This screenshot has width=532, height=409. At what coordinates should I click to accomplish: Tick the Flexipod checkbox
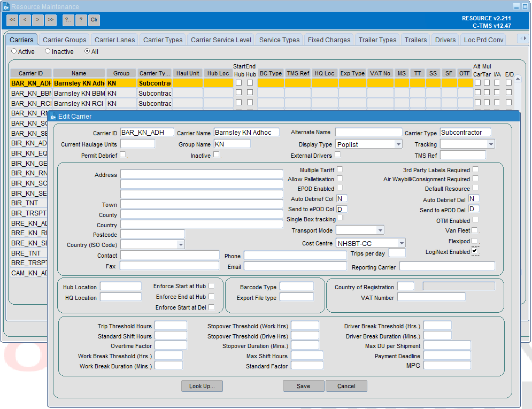(475, 241)
